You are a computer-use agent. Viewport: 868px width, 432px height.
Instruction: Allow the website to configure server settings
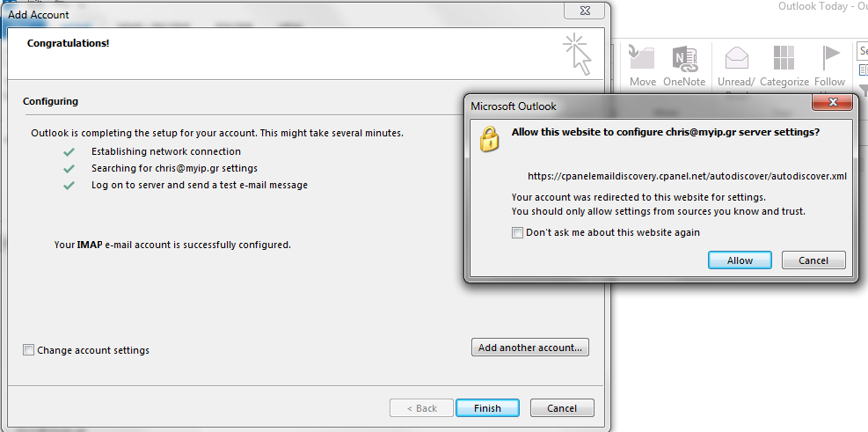[x=740, y=260]
